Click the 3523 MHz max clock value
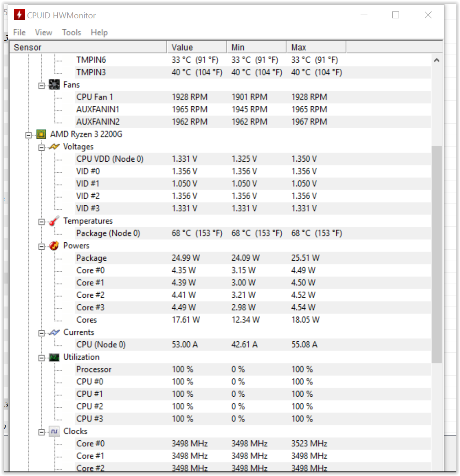This screenshot has width=460, height=476. [309, 443]
